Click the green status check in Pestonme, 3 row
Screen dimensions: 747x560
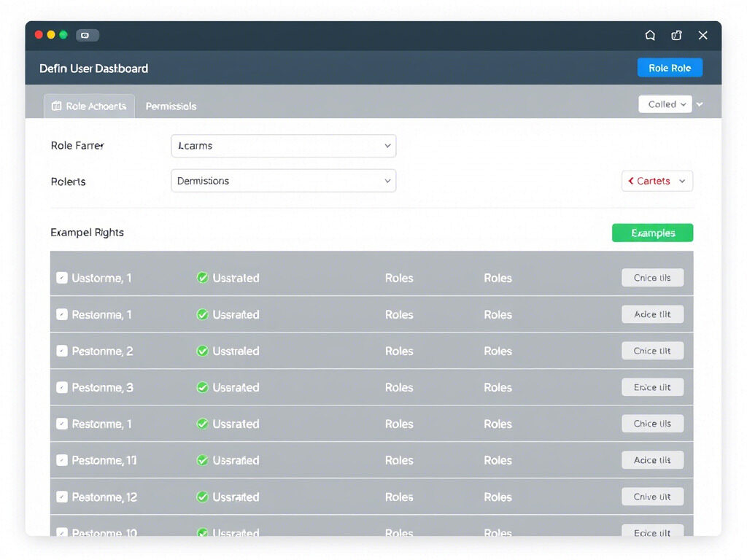tap(203, 387)
